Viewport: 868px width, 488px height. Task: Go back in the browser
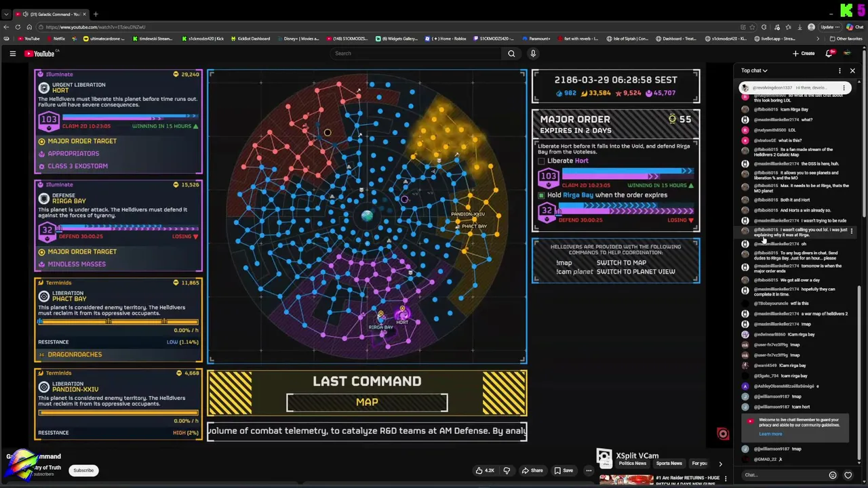click(x=6, y=27)
